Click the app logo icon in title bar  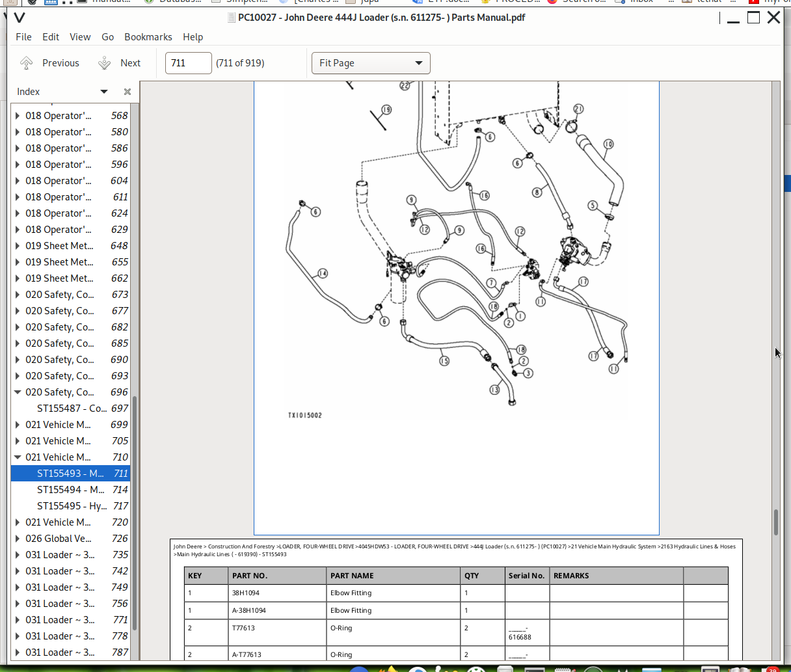coord(19,18)
